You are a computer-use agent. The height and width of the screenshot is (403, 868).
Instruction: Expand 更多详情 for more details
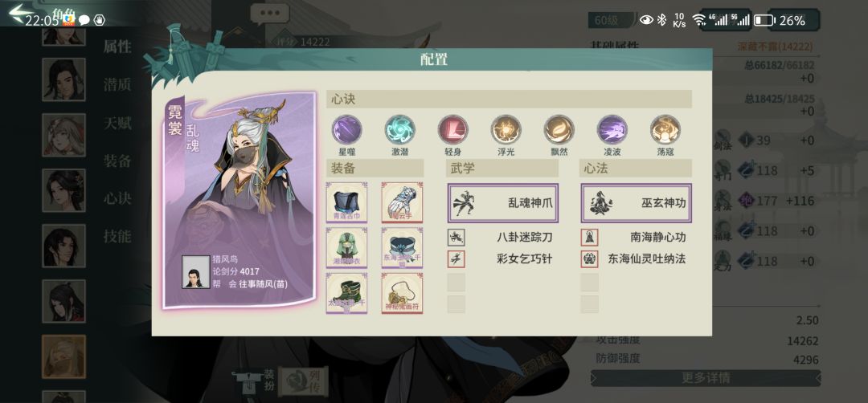tap(706, 378)
